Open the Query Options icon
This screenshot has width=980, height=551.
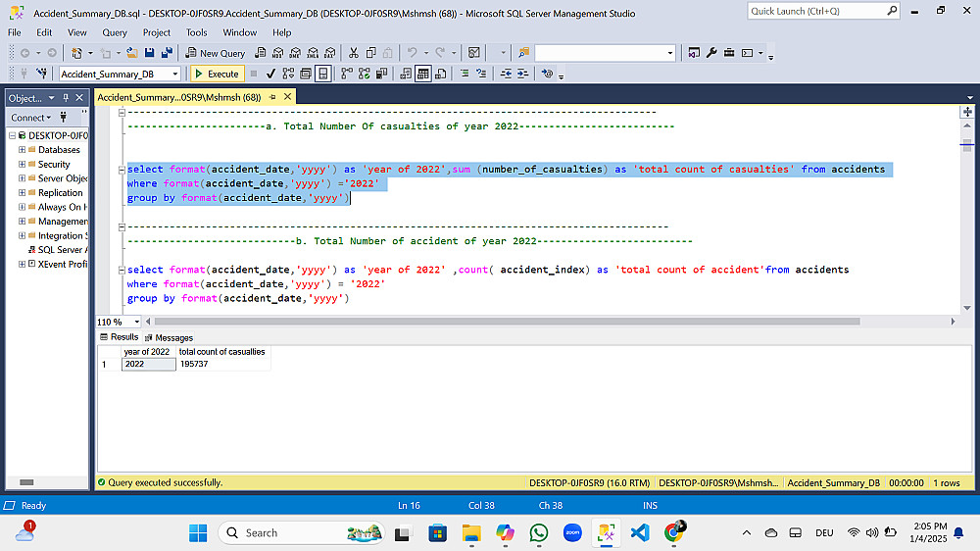(x=306, y=74)
